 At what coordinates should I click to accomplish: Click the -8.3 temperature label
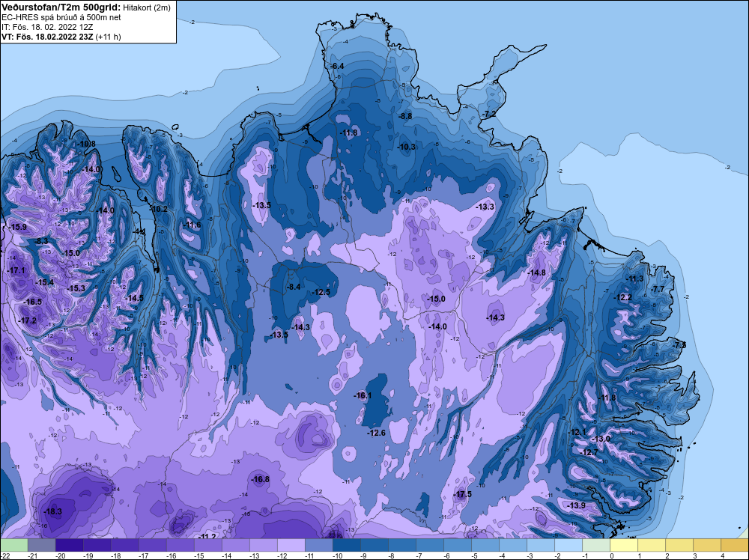(41, 241)
